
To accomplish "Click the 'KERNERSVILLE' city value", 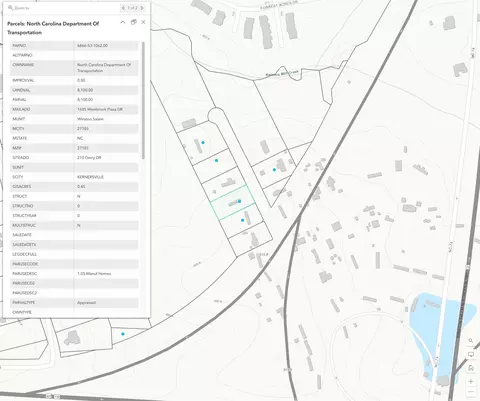I will click(90, 177).
